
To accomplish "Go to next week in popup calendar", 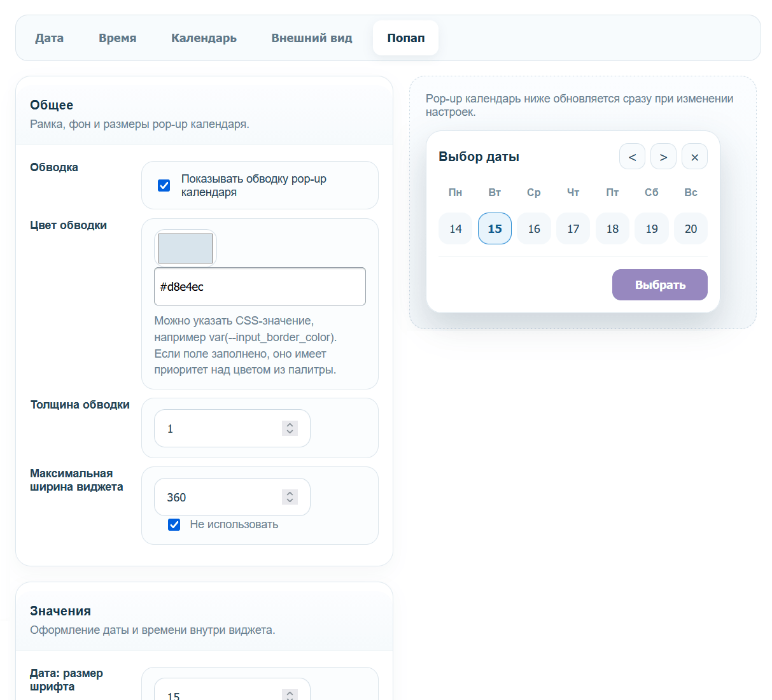I will 663,157.
